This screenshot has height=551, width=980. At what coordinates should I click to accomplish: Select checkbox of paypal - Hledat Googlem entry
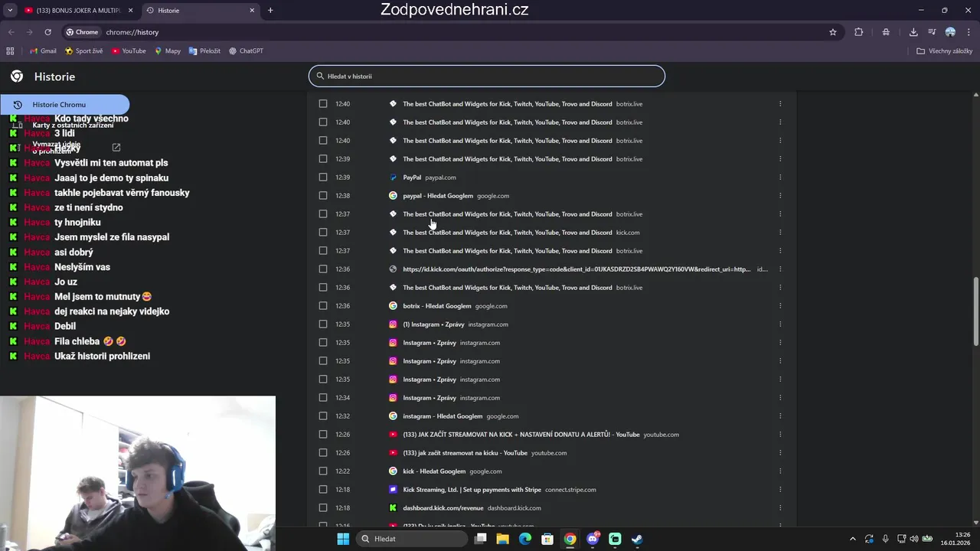323,196
